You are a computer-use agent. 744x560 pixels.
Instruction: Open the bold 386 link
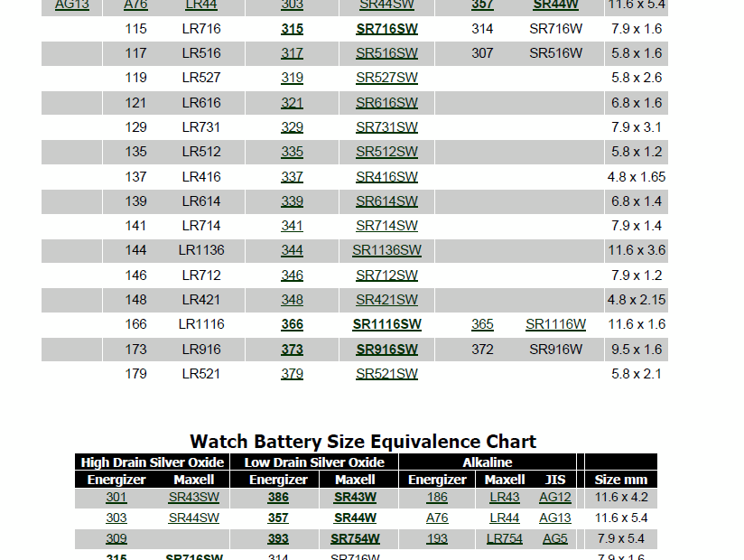tap(278, 498)
